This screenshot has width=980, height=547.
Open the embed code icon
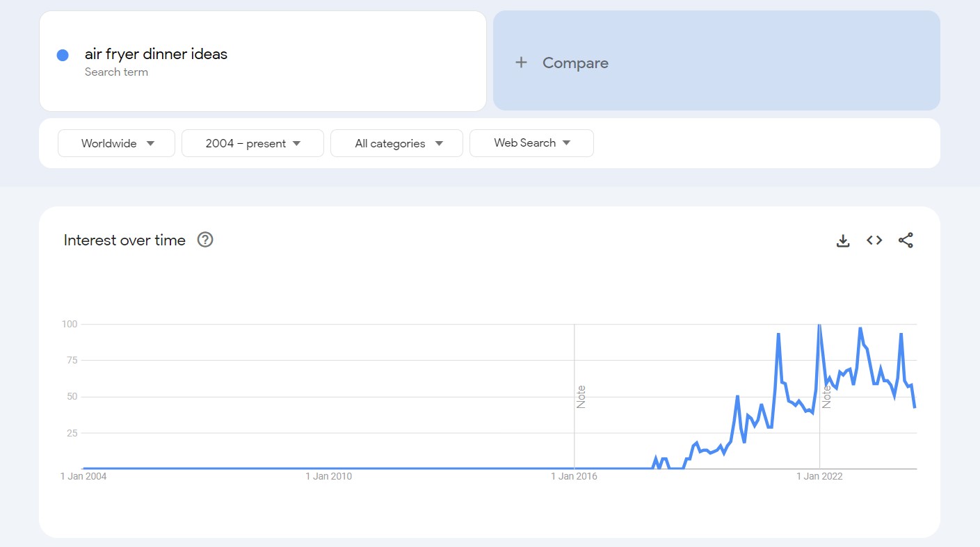[x=874, y=240]
